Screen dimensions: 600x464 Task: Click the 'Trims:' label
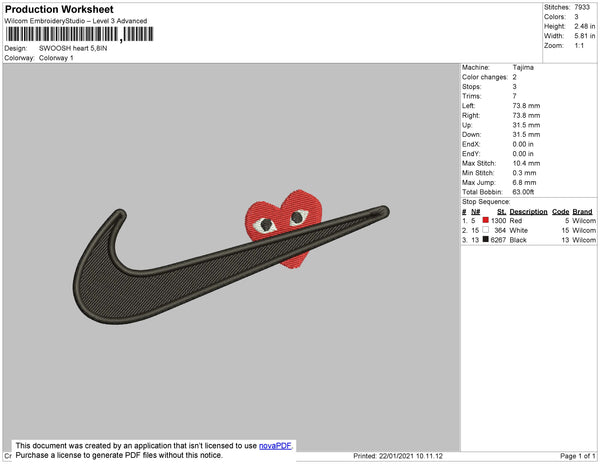click(x=471, y=96)
